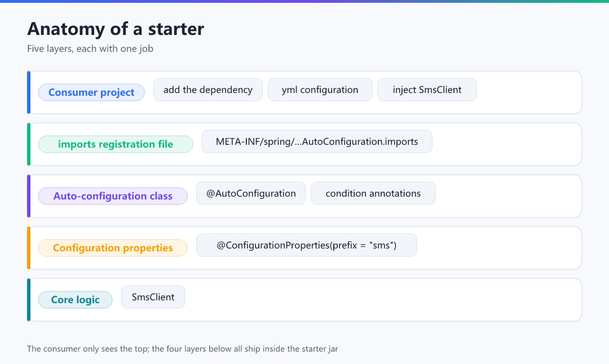Click the 'condition annotations' chip

(373, 193)
